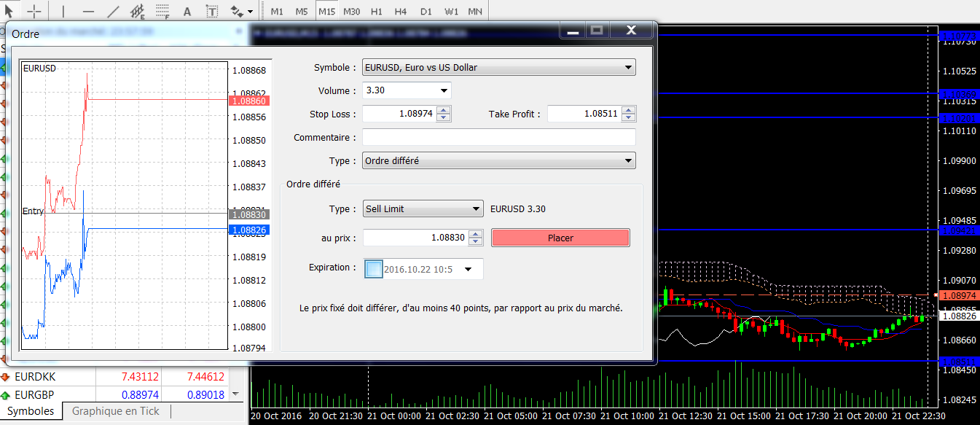Click the Commentaire text field

[x=499, y=137]
